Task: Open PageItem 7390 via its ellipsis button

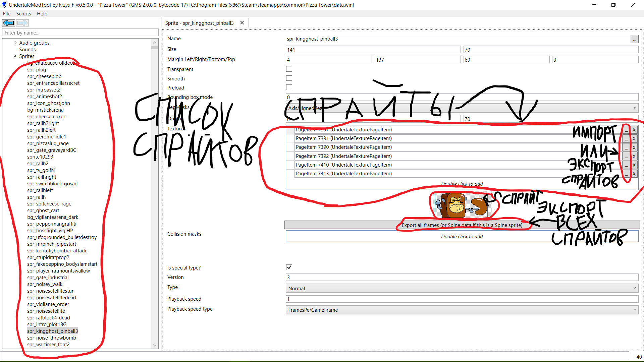Action: point(626,147)
